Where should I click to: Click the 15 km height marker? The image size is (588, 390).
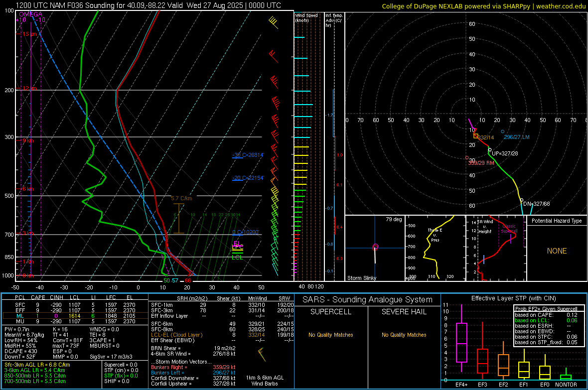pos(29,34)
